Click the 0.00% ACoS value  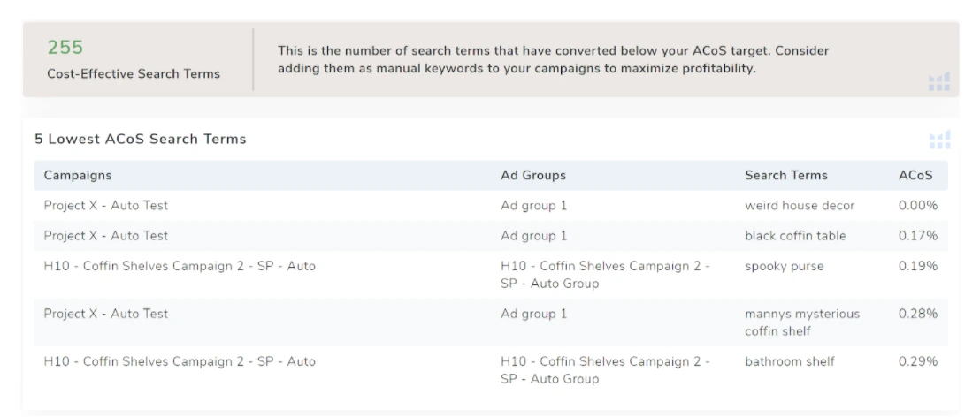pyautogui.click(x=917, y=206)
